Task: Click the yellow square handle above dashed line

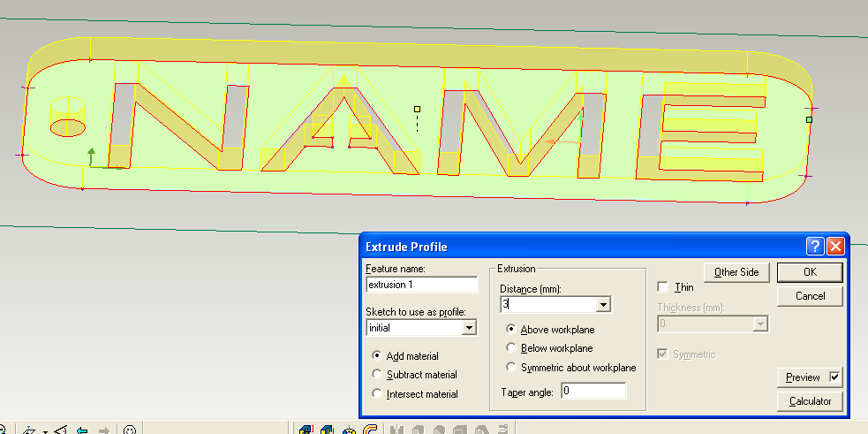Action: click(418, 110)
